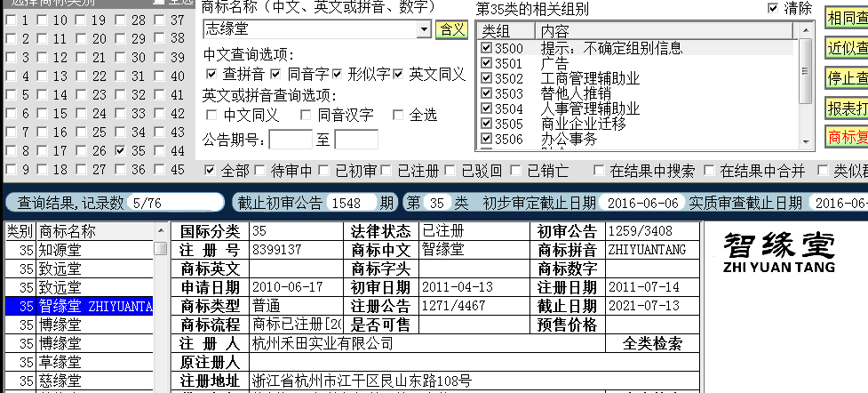Click the 相同查 green button
The height and width of the screenshot is (393, 868).
(847, 18)
